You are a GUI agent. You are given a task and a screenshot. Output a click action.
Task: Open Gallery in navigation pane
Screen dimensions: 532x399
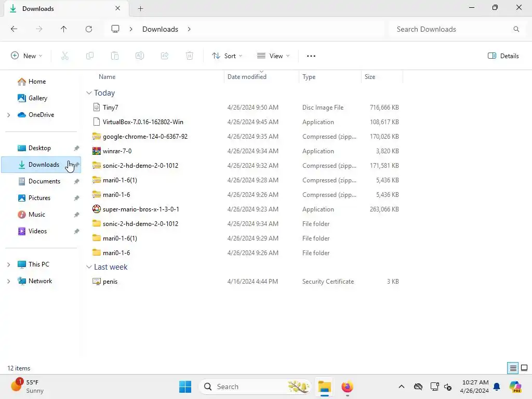(x=32, y=98)
